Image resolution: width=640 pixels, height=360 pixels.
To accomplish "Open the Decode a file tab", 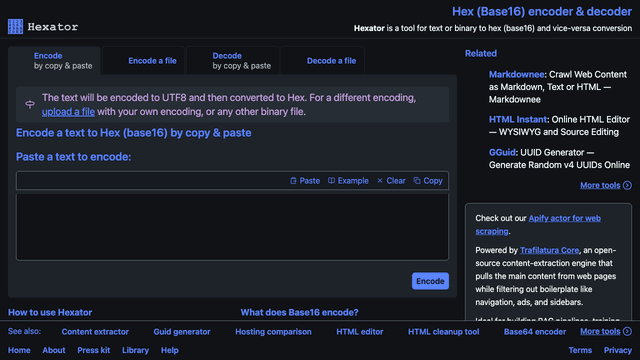I will 322,60.
